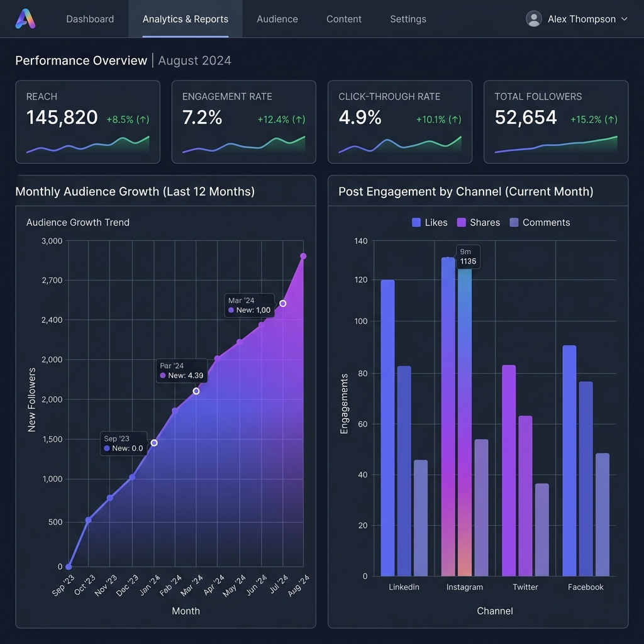
Task: Click the August 2024 period label
Action: click(x=195, y=60)
